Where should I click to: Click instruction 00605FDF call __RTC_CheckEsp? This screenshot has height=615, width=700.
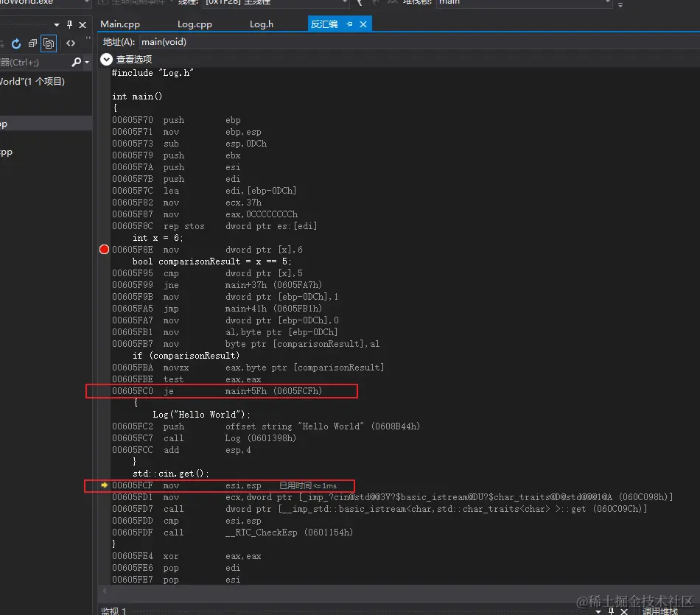click(232, 533)
